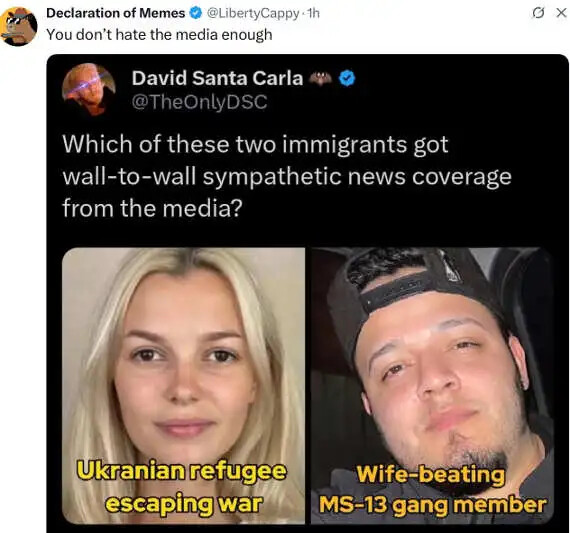Click the black strip beneath the two photos
The height and width of the screenshot is (533, 570).
coord(308,529)
